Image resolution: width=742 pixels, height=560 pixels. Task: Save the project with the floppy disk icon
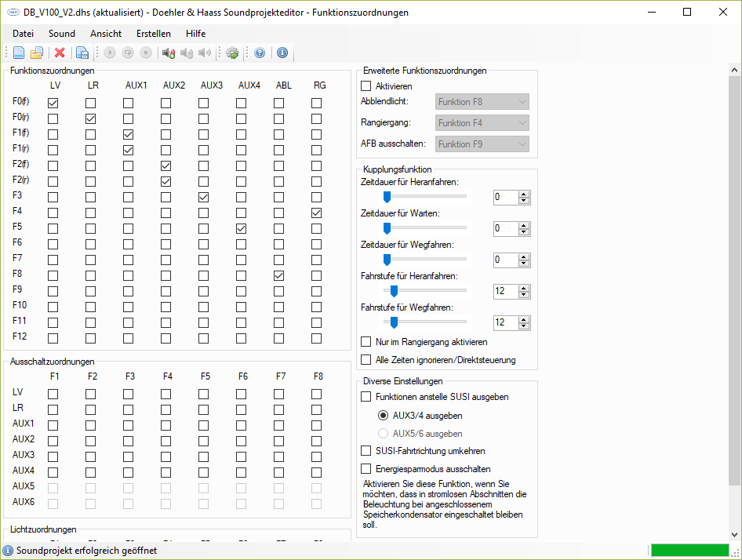coord(82,53)
